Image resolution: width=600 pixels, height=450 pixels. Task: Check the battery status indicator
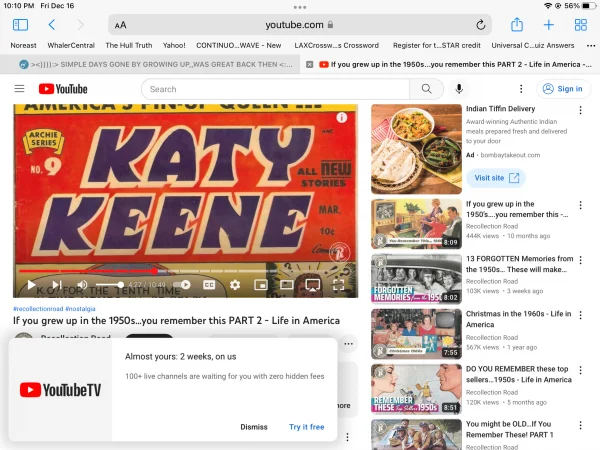[588, 6]
